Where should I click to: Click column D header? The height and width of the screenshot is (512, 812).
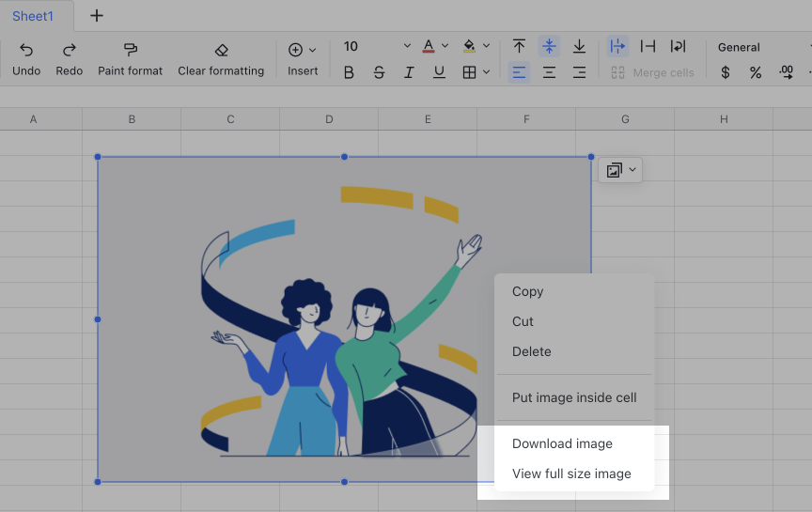329,119
